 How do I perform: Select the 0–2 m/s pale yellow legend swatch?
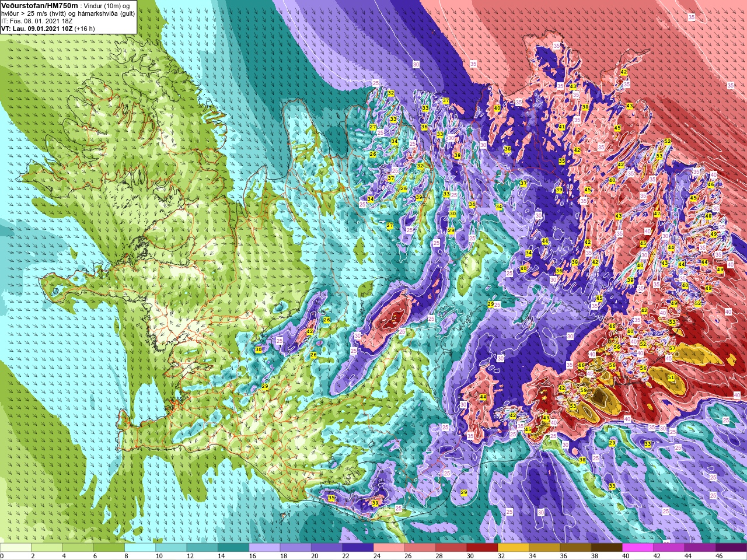[x=15, y=548]
